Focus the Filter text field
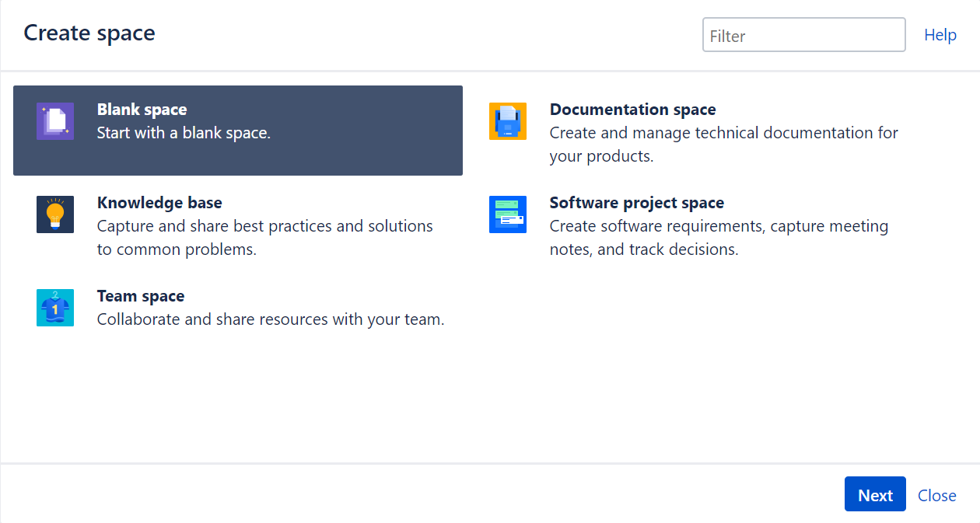This screenshot has height=523, width=980. point(803,36)
